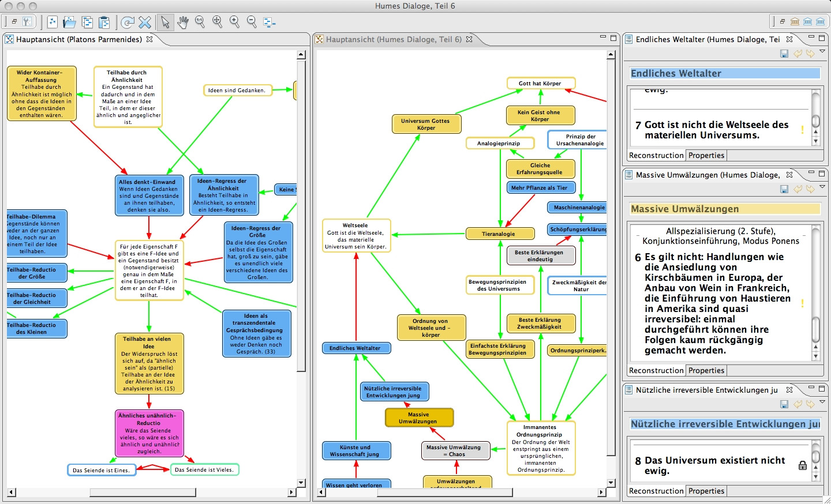Click the blue X delete icon
The image size is (831, 504).
pos(145,22)
